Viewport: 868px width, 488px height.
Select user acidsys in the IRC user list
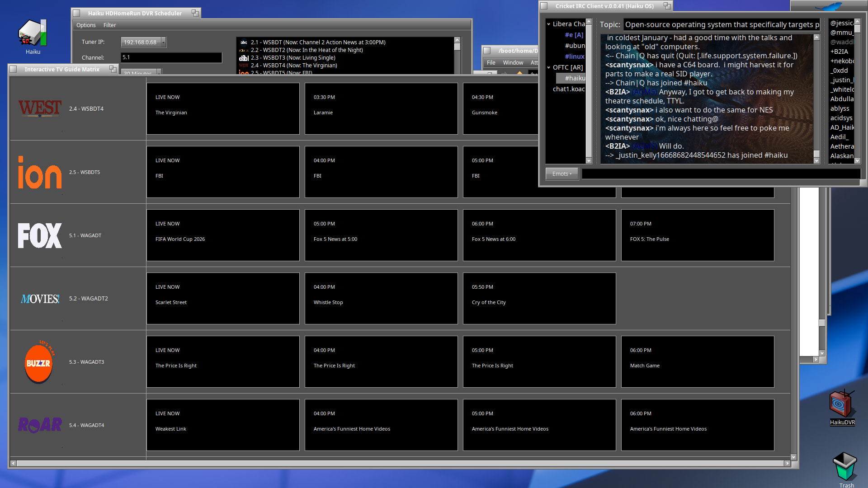click(x=841, y=118)
